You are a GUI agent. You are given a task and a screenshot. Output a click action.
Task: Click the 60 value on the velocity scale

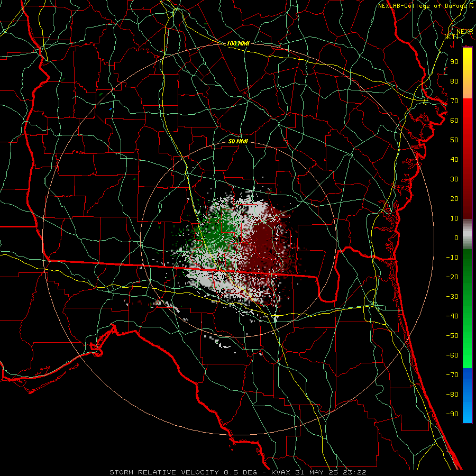454,120
